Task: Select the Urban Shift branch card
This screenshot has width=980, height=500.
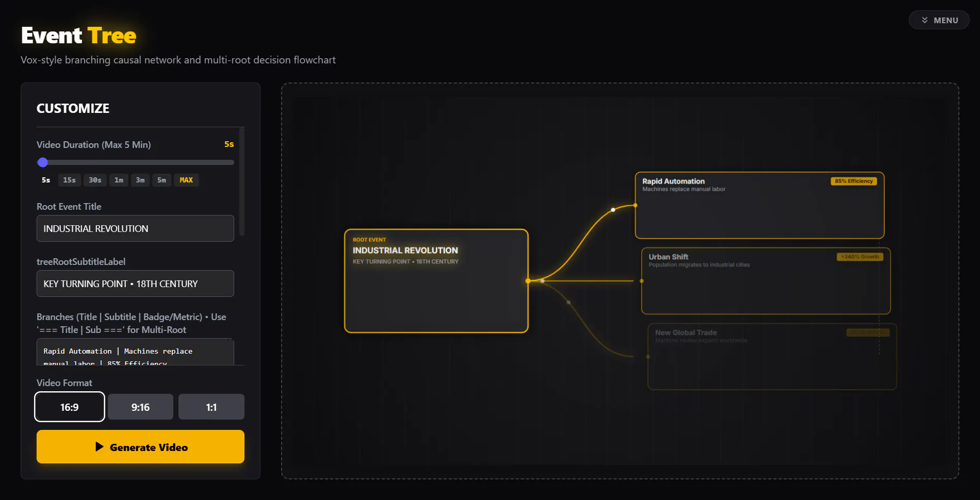Action: point(766,281)
